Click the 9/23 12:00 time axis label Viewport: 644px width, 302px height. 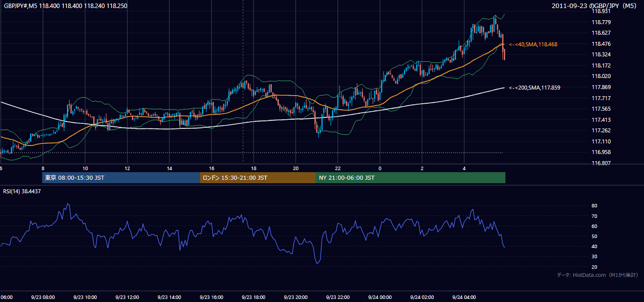[127, 297]
